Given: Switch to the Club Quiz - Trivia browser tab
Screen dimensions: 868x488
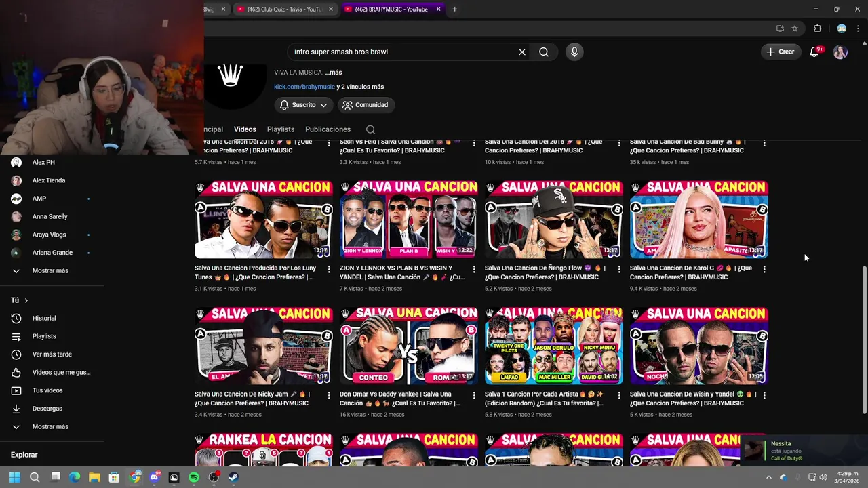Looking at the screenshot, I should point(284,9).
